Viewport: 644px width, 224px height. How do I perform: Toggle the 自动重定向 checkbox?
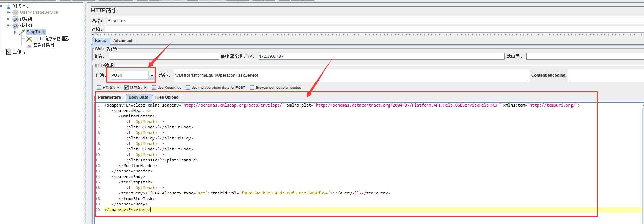click(x=99, y=88)
